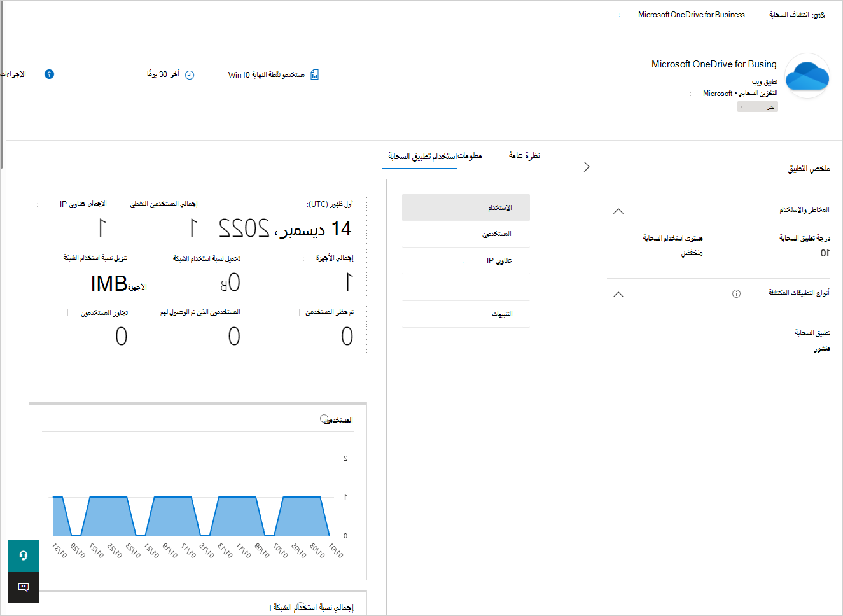This screenshot has height=616, width=843.
Task: Click the gray tag under app category
Action: 758,107
